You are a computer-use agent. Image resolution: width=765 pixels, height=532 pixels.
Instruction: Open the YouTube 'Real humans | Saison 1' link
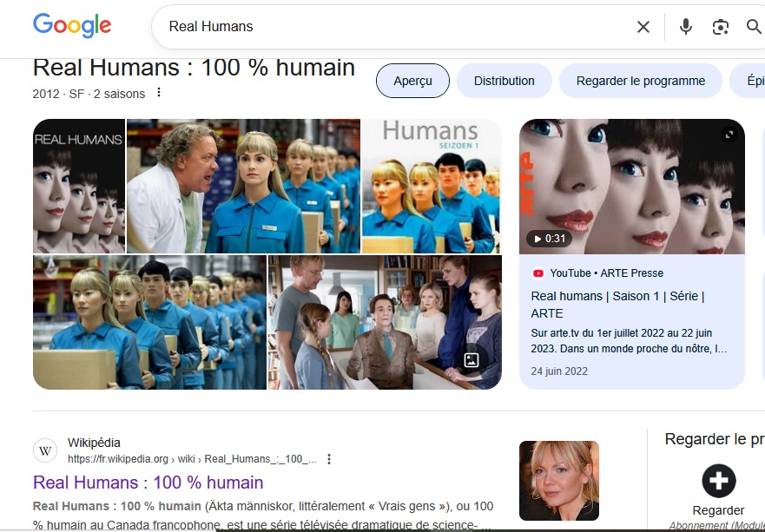617,305
